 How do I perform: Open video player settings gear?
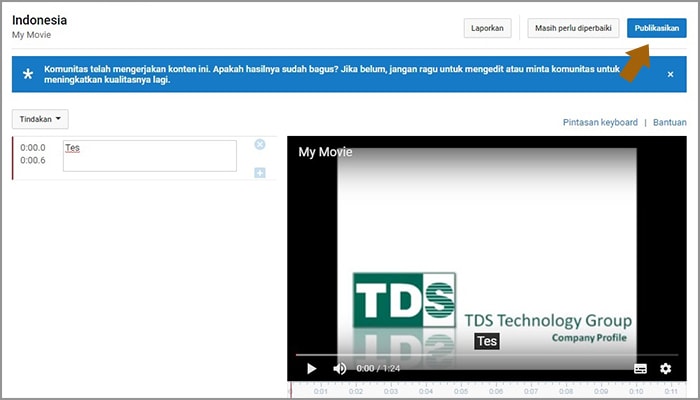(666, 368)
